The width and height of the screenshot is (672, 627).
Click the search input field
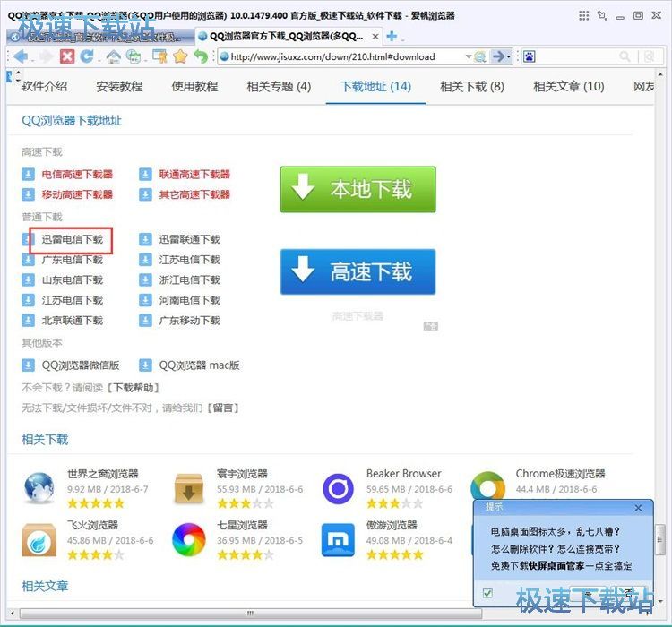[576, 56]
